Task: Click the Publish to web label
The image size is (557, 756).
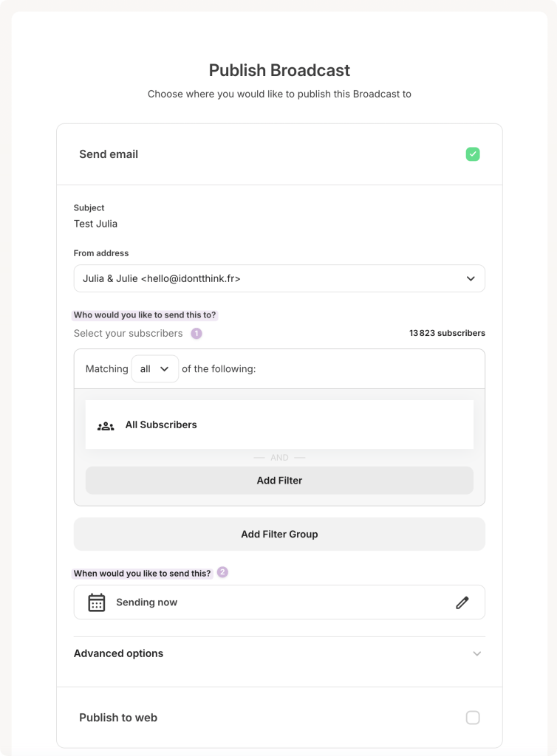Action: (118, 718)
